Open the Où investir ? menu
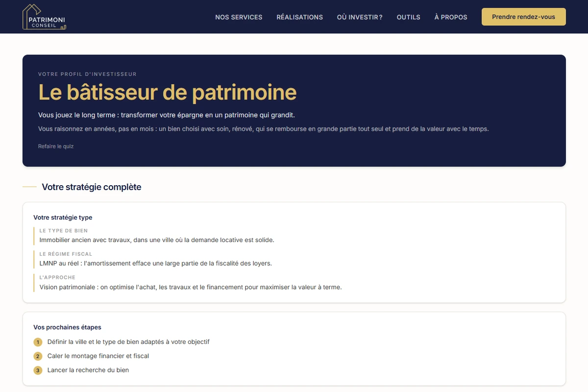The width and height of the screenshot is (588, 392). (x=360, y=17)
